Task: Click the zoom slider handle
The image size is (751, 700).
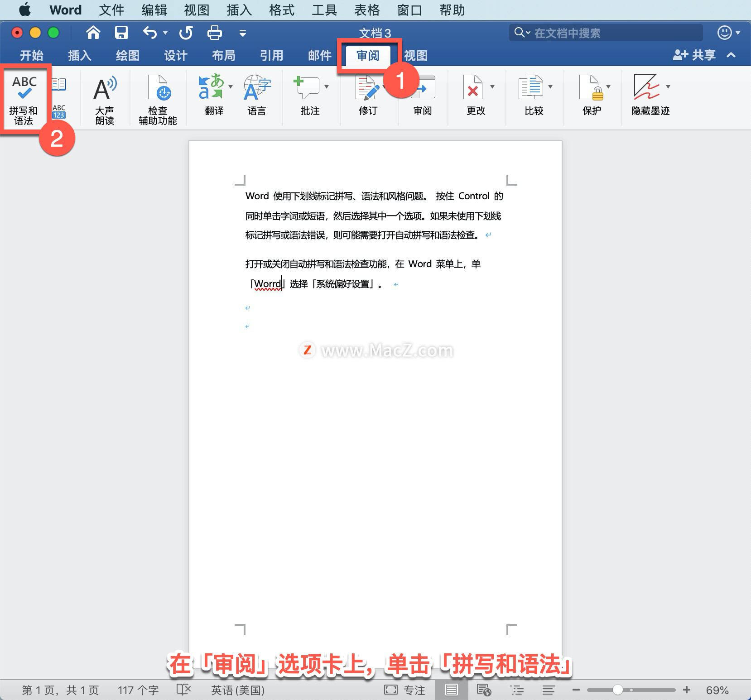Action: pyautogui.click(x=617, y=690)
